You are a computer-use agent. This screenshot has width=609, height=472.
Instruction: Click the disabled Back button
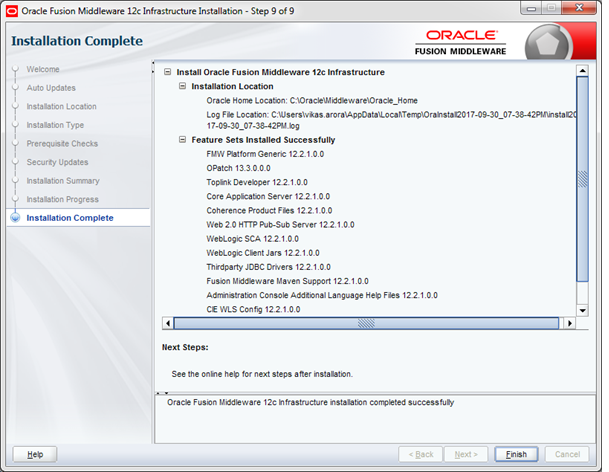(421, 454)
